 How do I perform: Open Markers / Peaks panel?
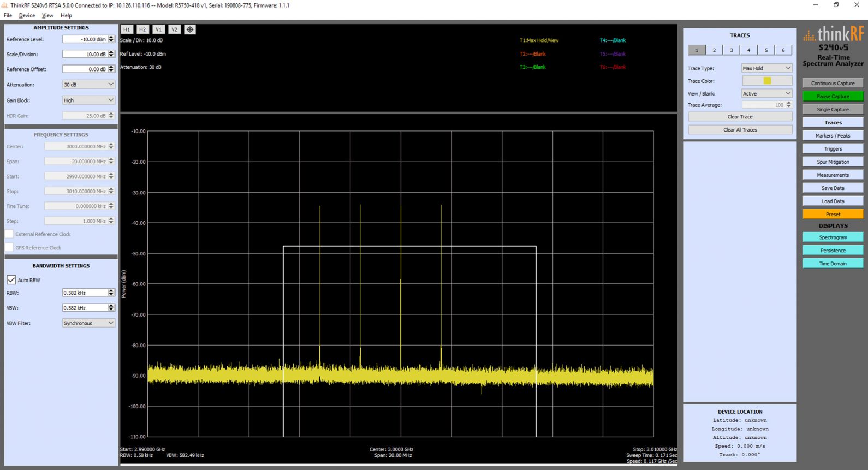point(833,136)
